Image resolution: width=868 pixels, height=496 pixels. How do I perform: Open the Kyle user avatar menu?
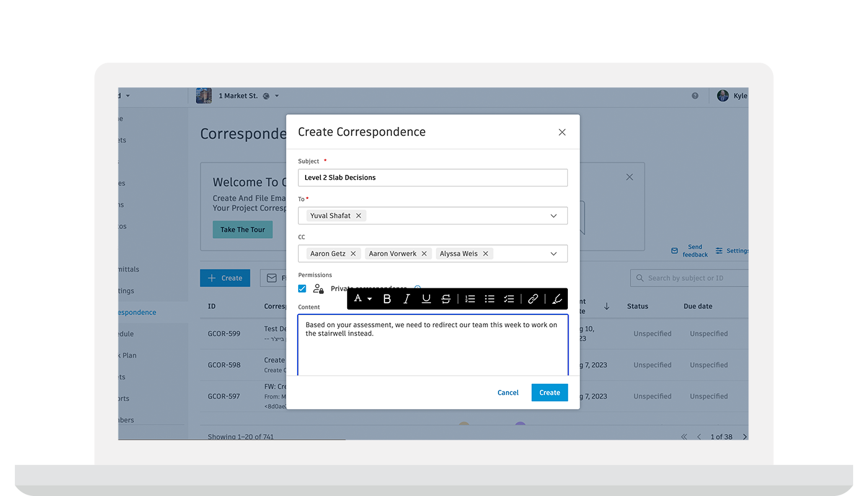click(x=722, y=95)
